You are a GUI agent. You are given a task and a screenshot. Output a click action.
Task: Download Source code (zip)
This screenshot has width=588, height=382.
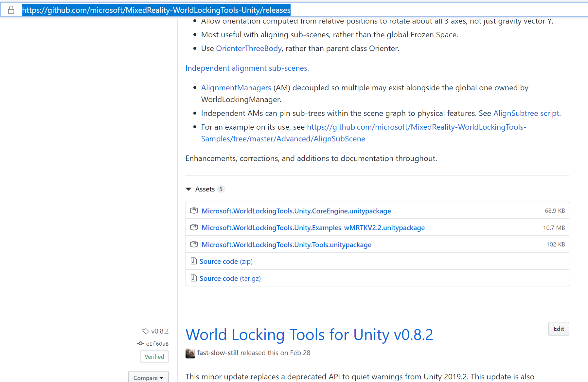click(226, 262)
